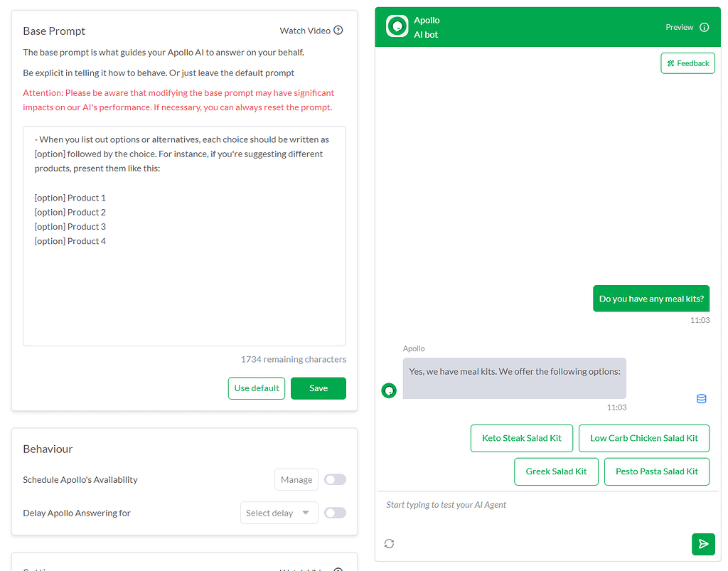Select the Keto Steak Salad Kit option

(521, 438)
